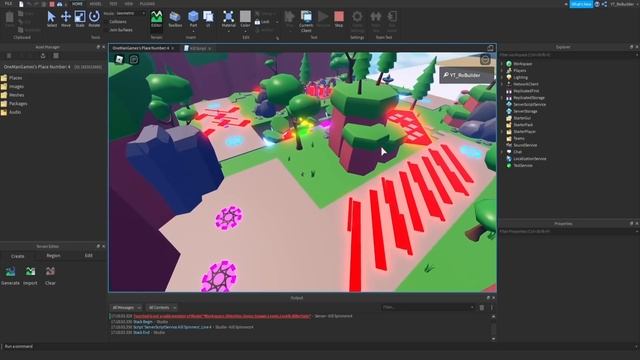Switch to the TEST ribbon tab

(113, 4)
